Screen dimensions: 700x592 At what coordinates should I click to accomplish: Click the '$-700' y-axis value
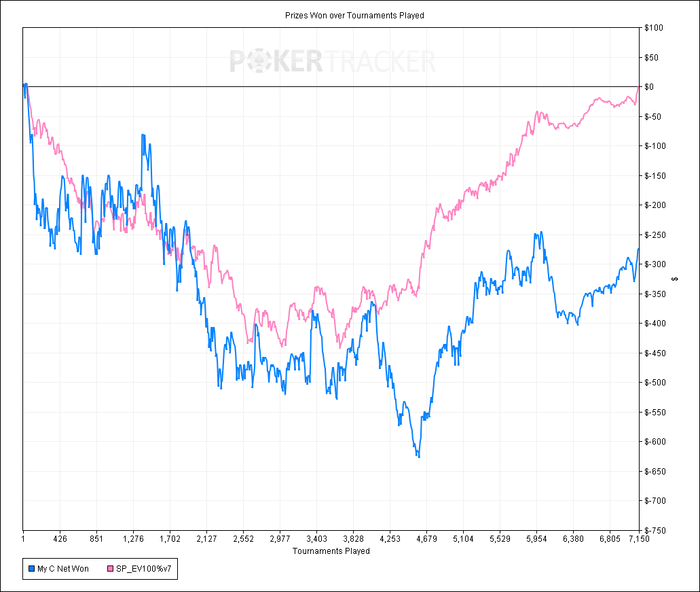point(655,501)
